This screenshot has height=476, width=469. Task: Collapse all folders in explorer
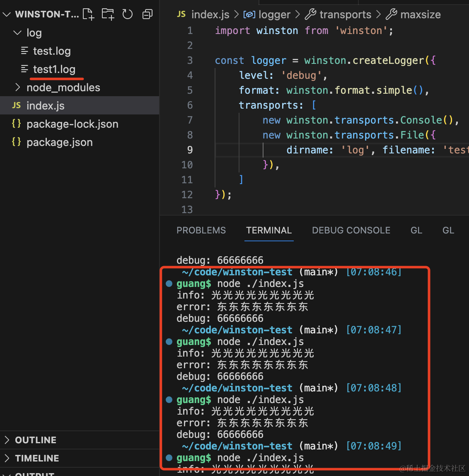click(x=147, y=15)
